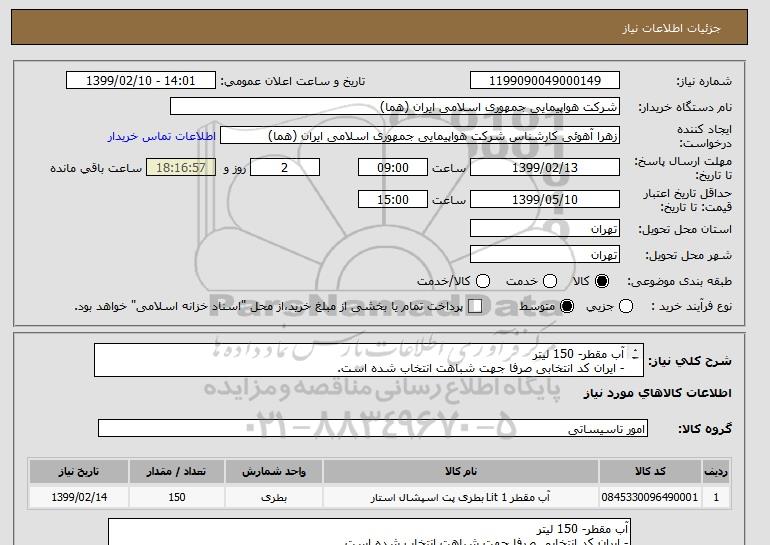Click the remaining days field showing 2
Image resolution: width=770 pixels, height=545 pixels.
[285, 167]
